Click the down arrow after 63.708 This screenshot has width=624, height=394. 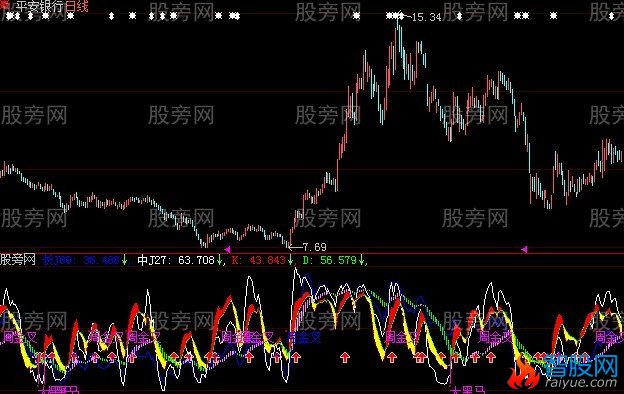[219, 261]
